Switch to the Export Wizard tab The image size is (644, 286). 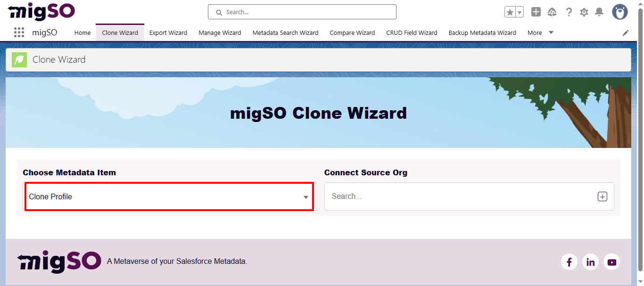(x=168, y=33)
